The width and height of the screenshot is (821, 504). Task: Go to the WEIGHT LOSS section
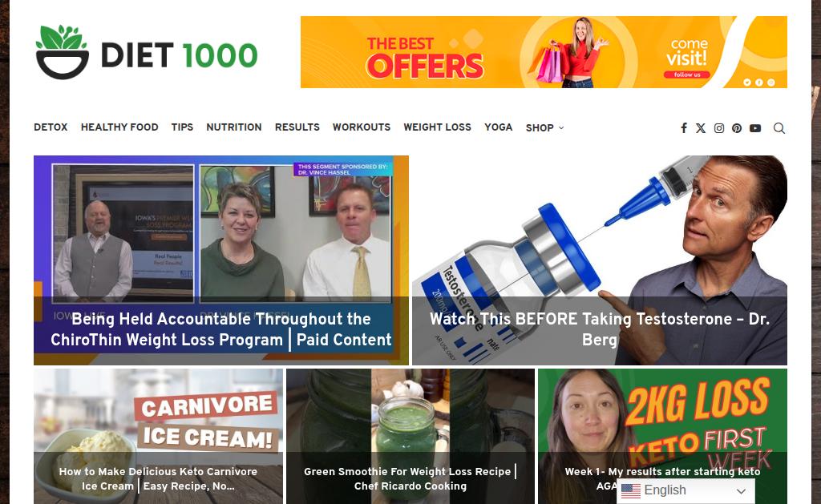click(437, 127)
